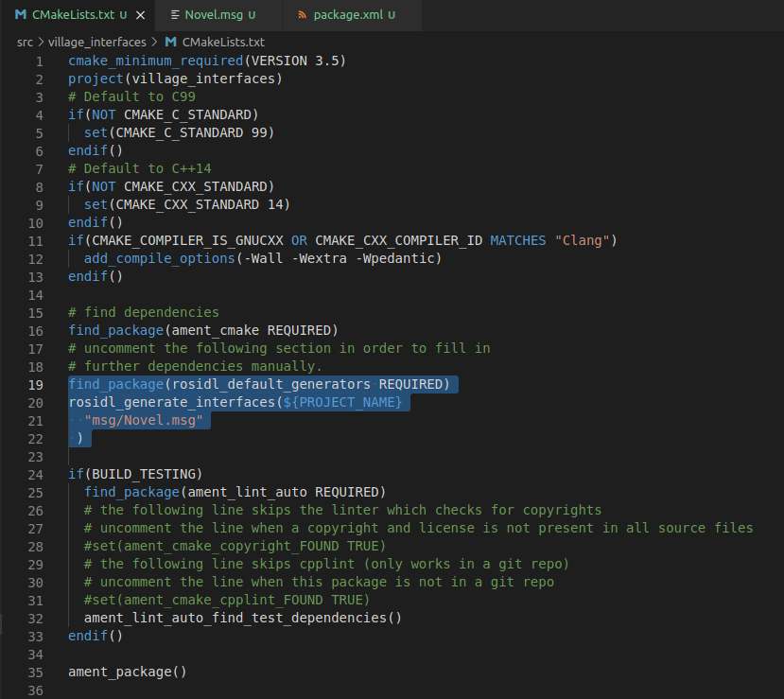Click the add_compile_options line
784x699 pixels.
click(262, 259)
